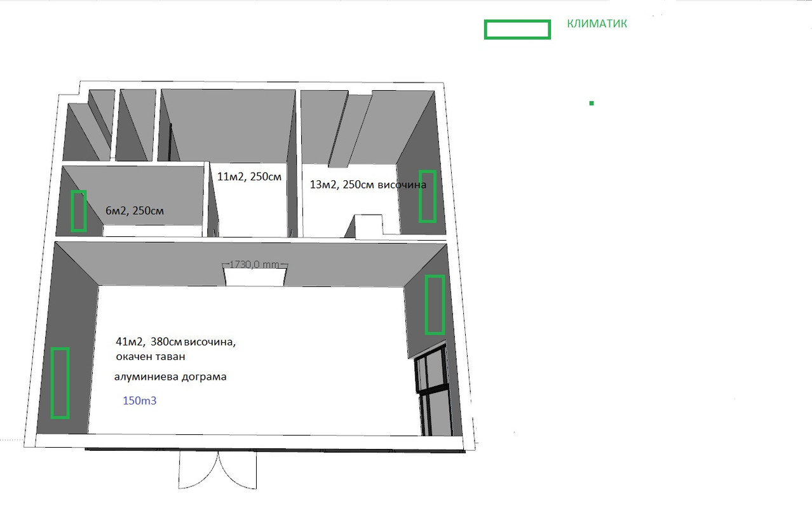812x508 pixels.
Task: Select the '6м2, 250см' room label
Action: tap(135, 211)
